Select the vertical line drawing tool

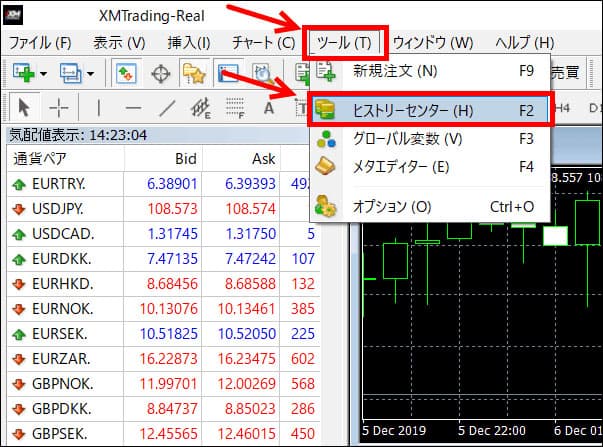98,108
